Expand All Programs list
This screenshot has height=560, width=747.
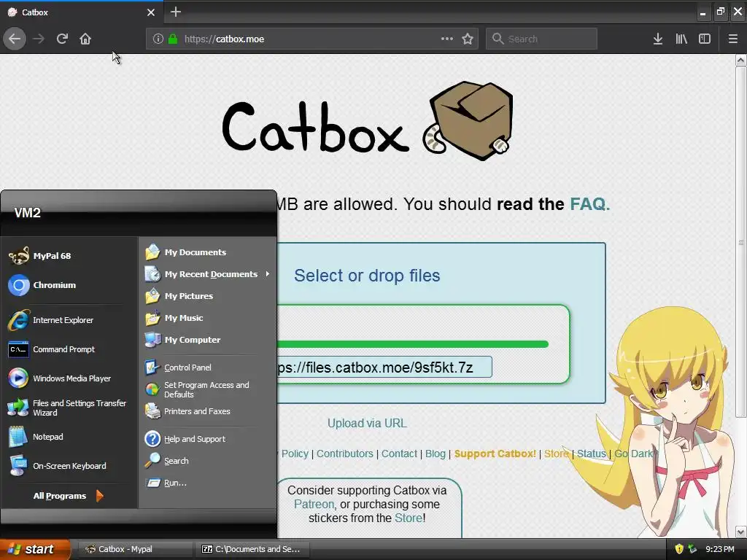[68, 496]
